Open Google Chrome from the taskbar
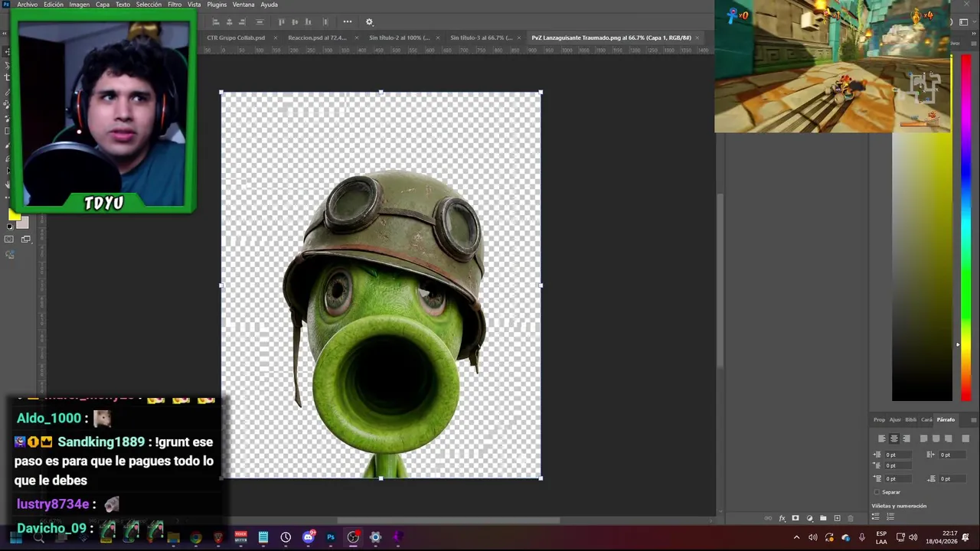This screenshot has height=551, width=980. 196,537
